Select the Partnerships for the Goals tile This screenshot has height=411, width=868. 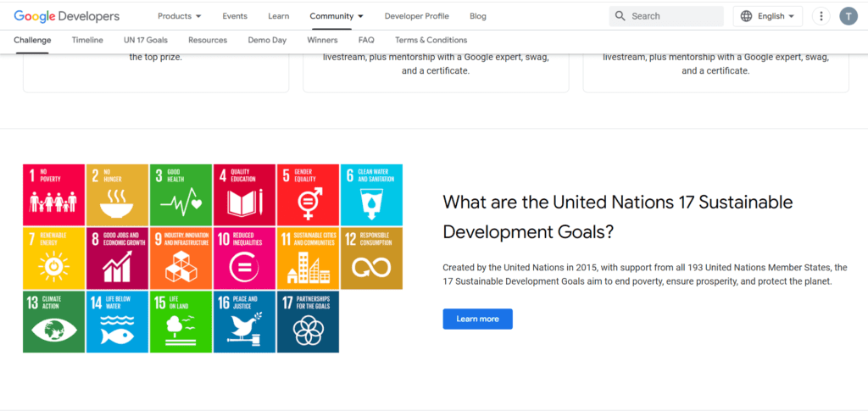pos(308,322)
